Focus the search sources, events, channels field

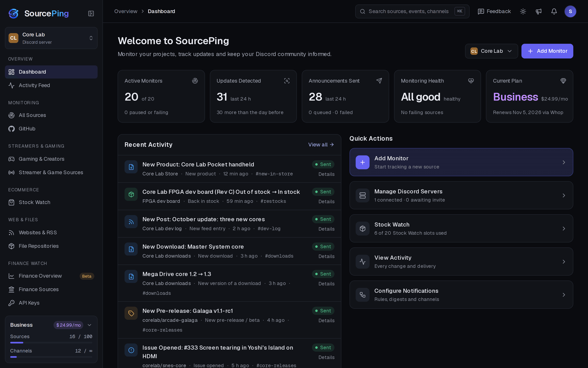(412, 11)
